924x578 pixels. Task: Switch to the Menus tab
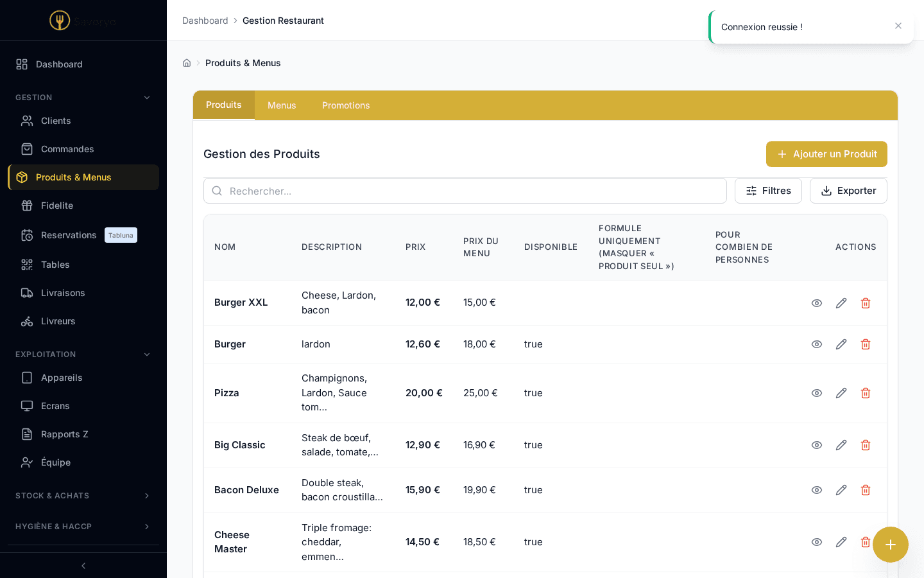pos(282,105)
